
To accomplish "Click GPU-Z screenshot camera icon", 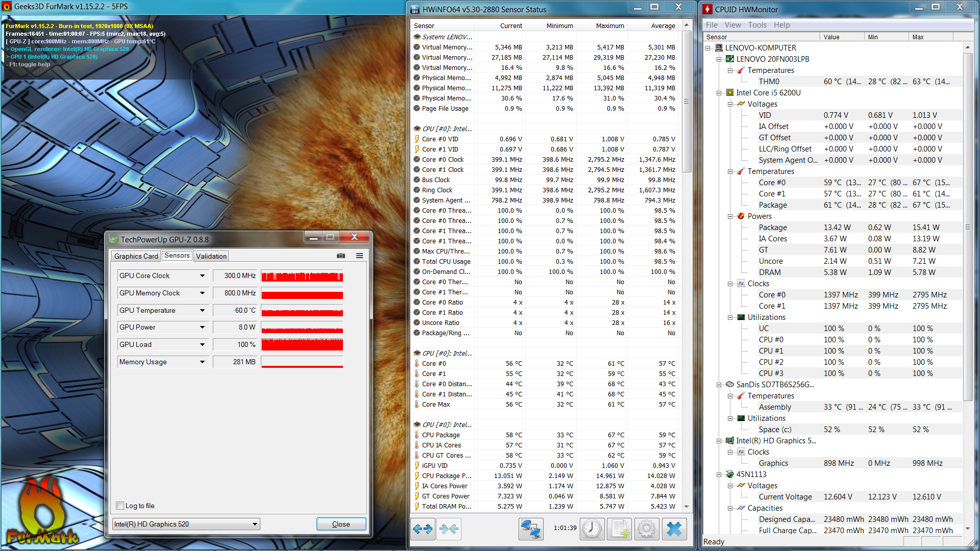I will [x=341, y=256].
